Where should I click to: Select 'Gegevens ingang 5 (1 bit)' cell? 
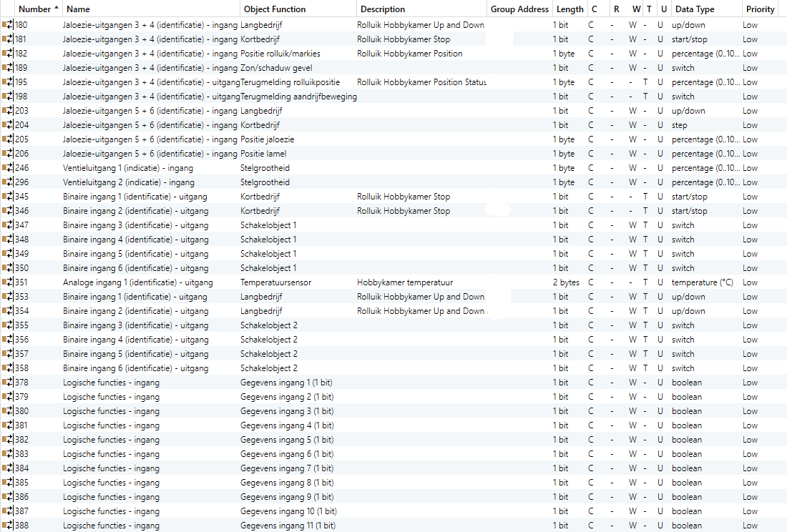coord(287,439)
